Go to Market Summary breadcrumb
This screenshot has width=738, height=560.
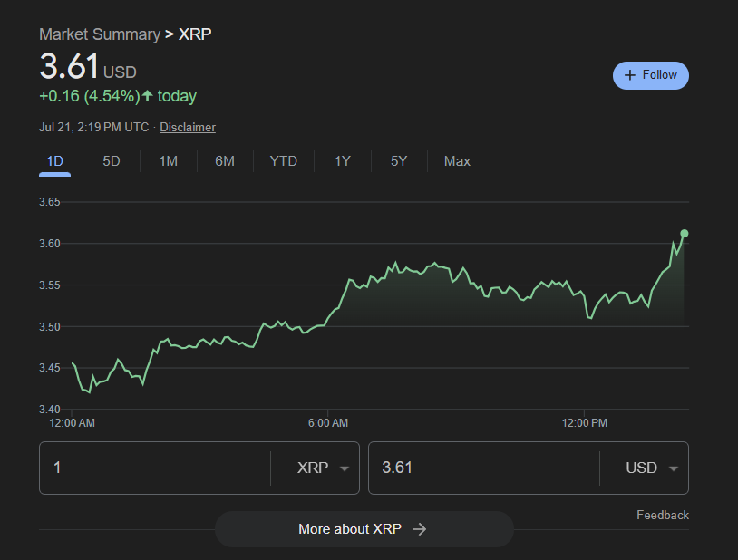click(x=100, y=34)
